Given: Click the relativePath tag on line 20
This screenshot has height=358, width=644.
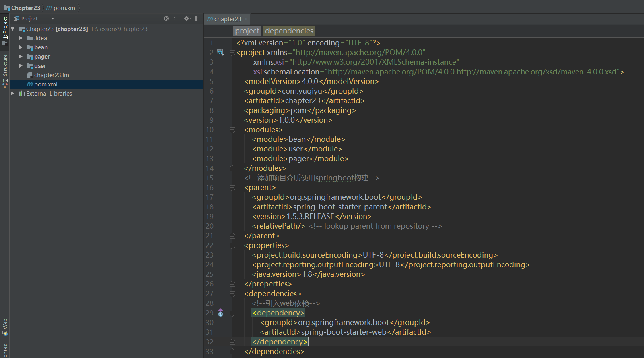Looking at the screenshot, I should [x=279, y=226].
